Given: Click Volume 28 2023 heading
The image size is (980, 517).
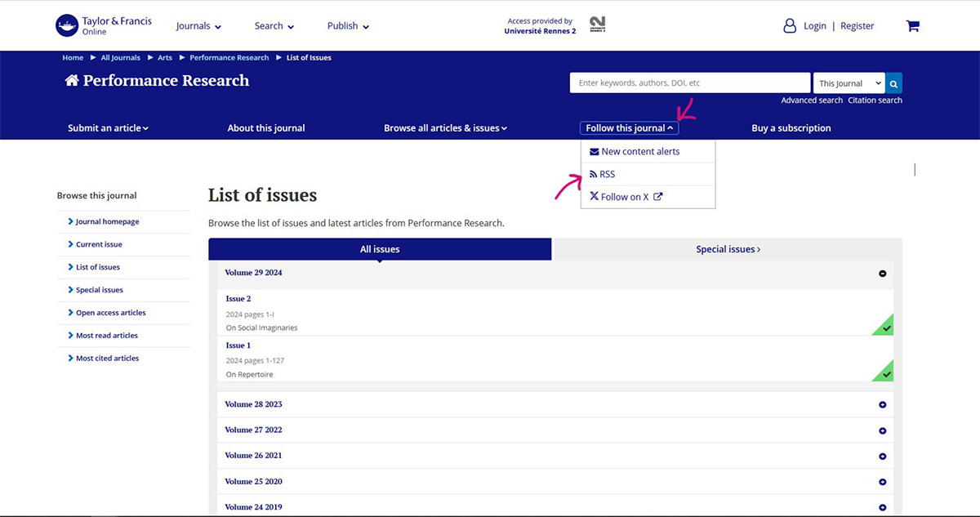Looking at the screenshot, I should [x=253, y=404].
